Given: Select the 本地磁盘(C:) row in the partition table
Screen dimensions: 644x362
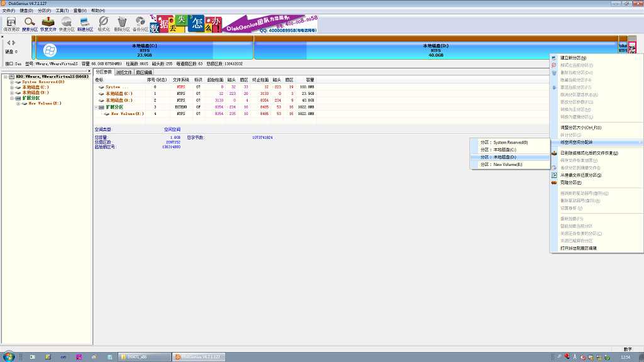Looking at the screenshot, I should (205, 94).
